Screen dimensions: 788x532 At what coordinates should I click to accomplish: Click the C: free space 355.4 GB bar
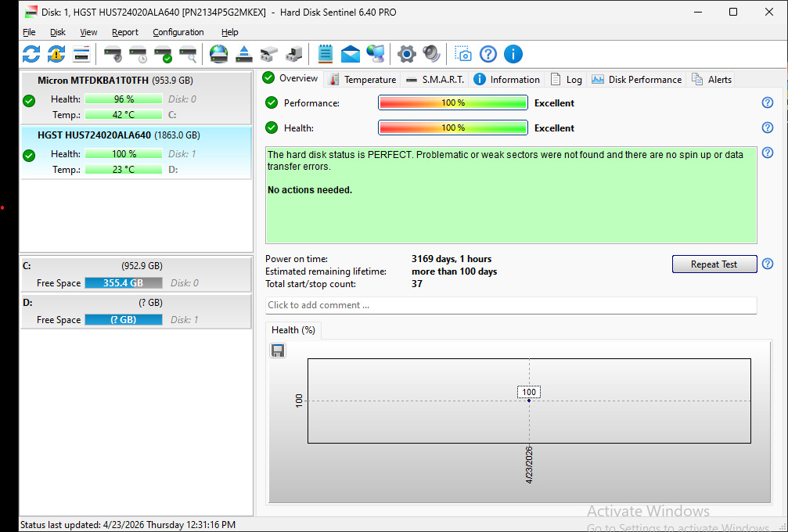pos(124,283)
